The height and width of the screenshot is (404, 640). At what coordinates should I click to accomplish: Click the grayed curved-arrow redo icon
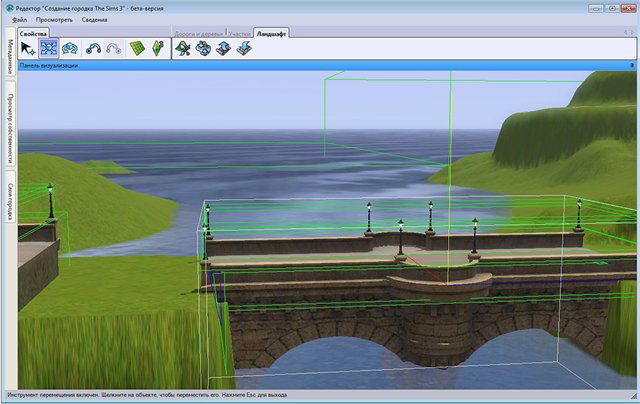pos(114,48)
